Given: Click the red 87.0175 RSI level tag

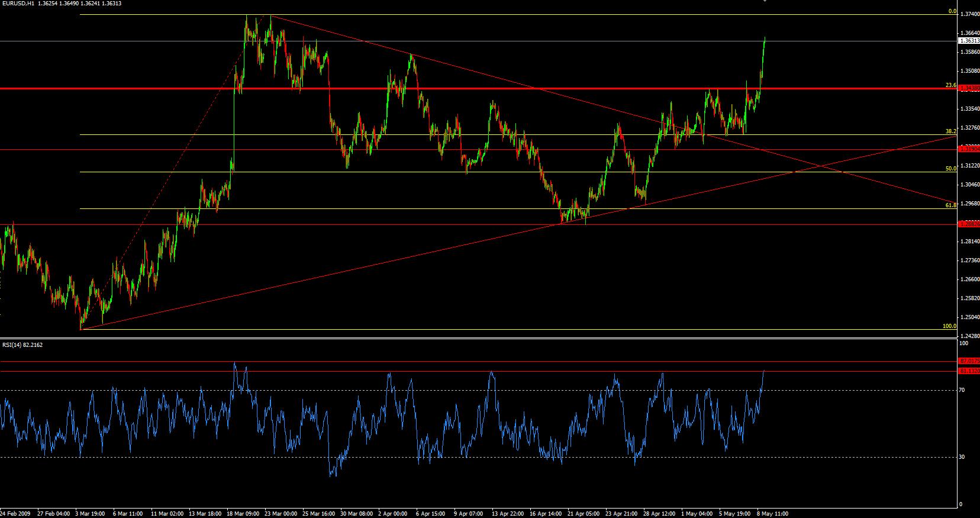Looking at the screenshot, I should click(969, 361).
